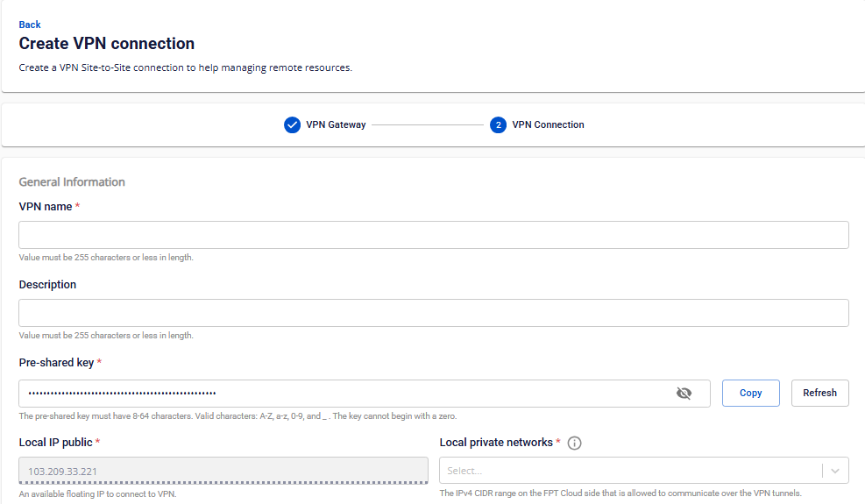Click the Pre-shared key label
The width and height of the screenshot is (865, 504).
56,363
